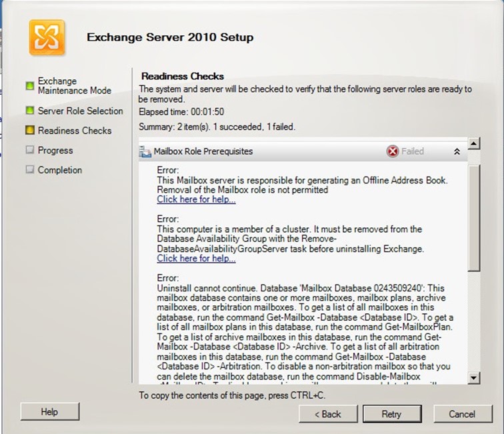Viewport: 504px width, 434px height.
Task: Select the Progress step label
Action: (55, 150)
